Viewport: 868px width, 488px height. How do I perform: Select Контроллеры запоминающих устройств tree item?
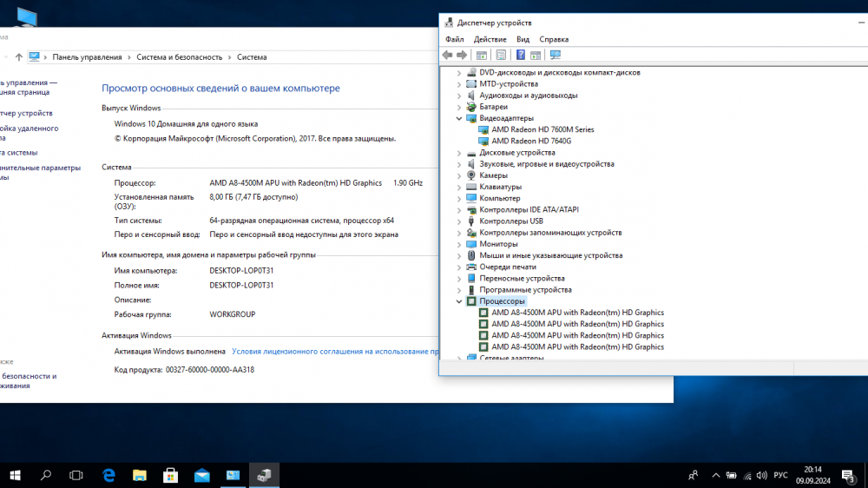coord(550,233)
